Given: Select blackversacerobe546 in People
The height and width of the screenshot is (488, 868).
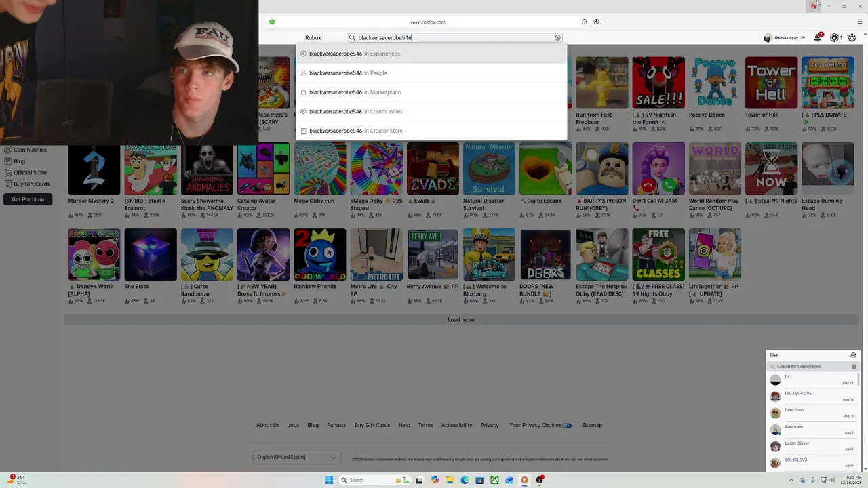Looking at the screenshot, I should click(x=431, y=73).
